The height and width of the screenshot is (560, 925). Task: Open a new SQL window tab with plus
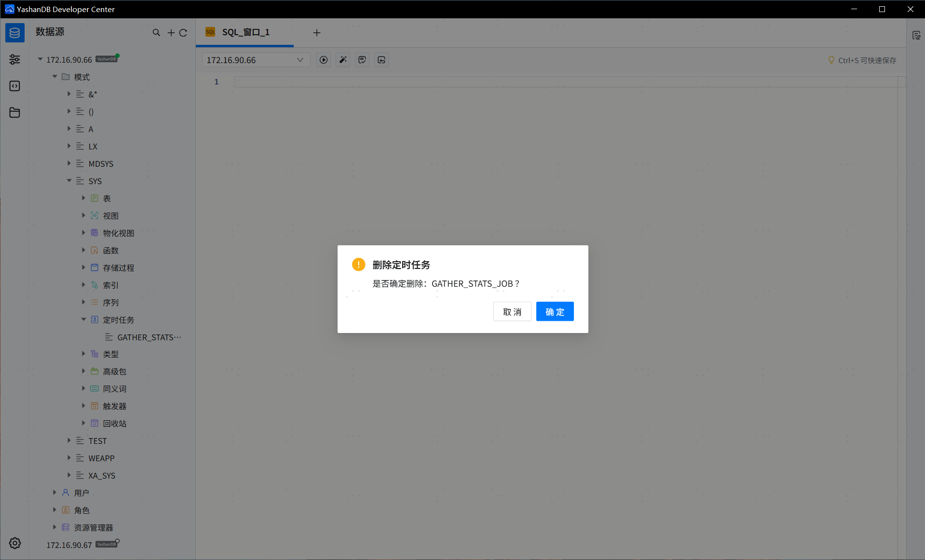(317, 33)
